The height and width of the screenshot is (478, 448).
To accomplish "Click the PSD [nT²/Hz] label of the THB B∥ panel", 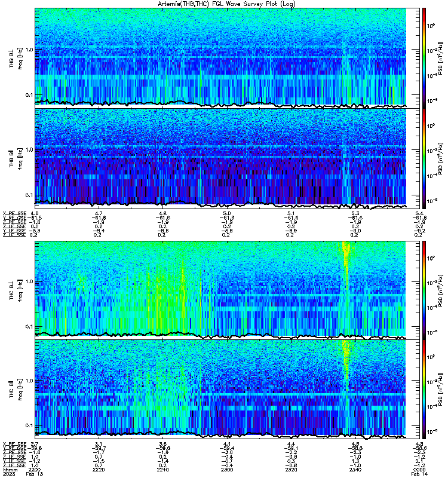I will (441, 158).
